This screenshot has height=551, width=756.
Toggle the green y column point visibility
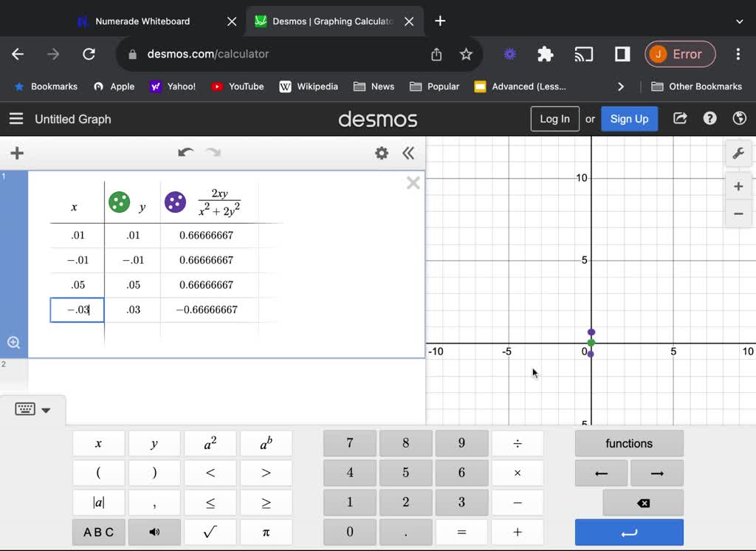click(x=119, y=202)
